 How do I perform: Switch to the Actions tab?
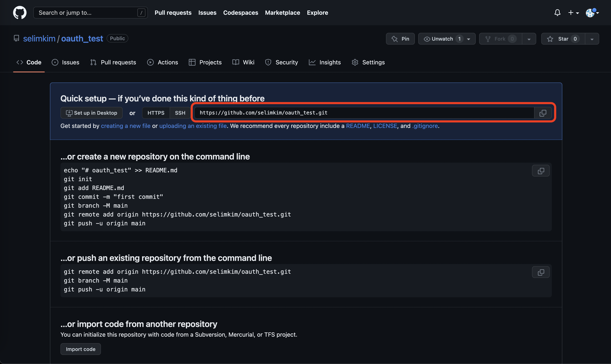tap(163, 62)
